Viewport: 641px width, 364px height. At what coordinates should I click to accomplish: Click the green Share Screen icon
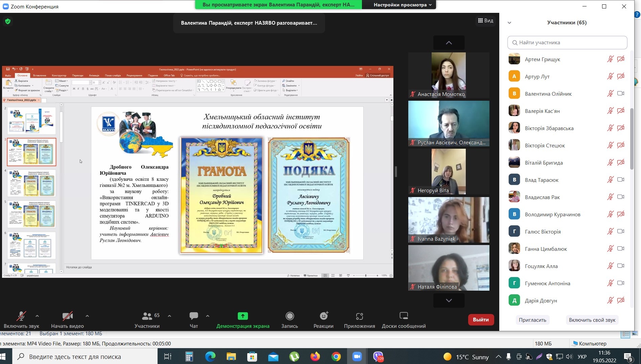(x=243, y=316)
